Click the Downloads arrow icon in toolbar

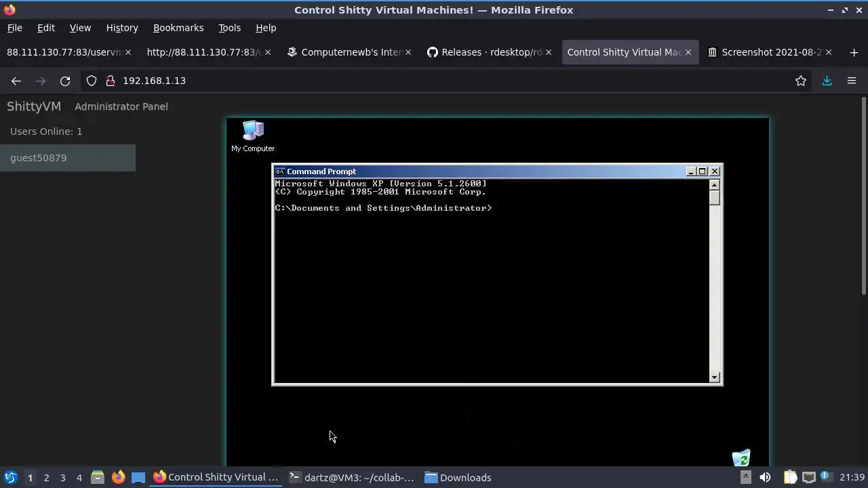click(x=827, y=81)
